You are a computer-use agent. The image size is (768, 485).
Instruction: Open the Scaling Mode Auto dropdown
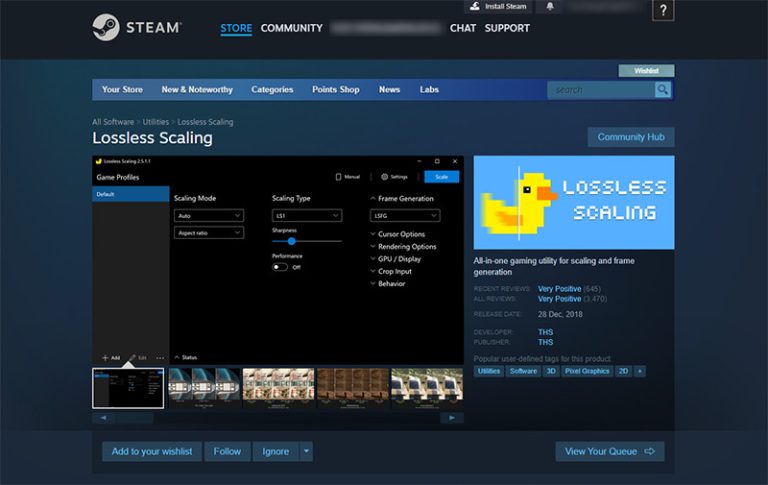(x=208, y=215)
